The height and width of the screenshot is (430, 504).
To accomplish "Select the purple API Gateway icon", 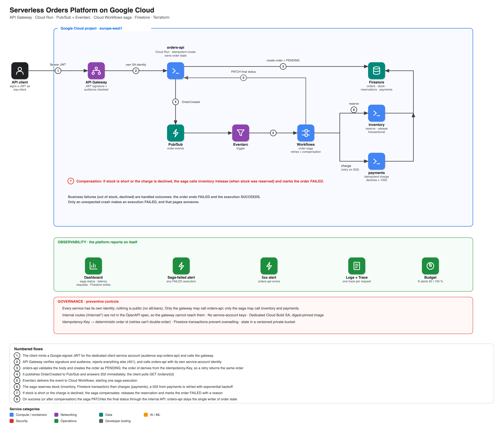I will coord(96,71).
